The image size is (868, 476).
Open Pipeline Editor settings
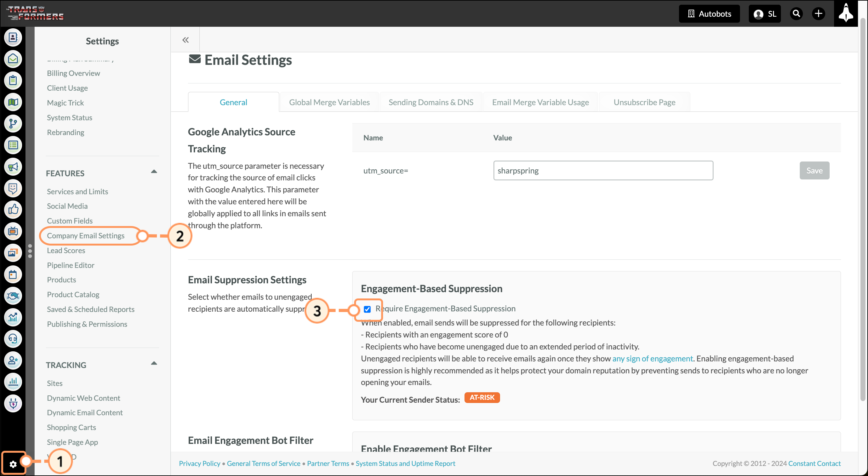[x=70, y=265]
